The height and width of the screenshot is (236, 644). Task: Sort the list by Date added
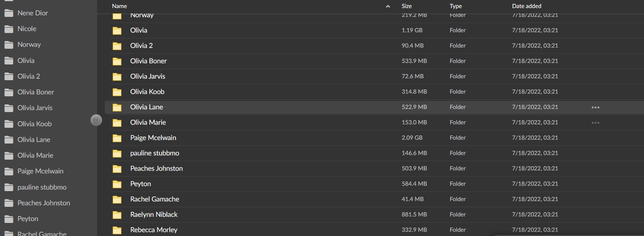(x=526, y=6)
